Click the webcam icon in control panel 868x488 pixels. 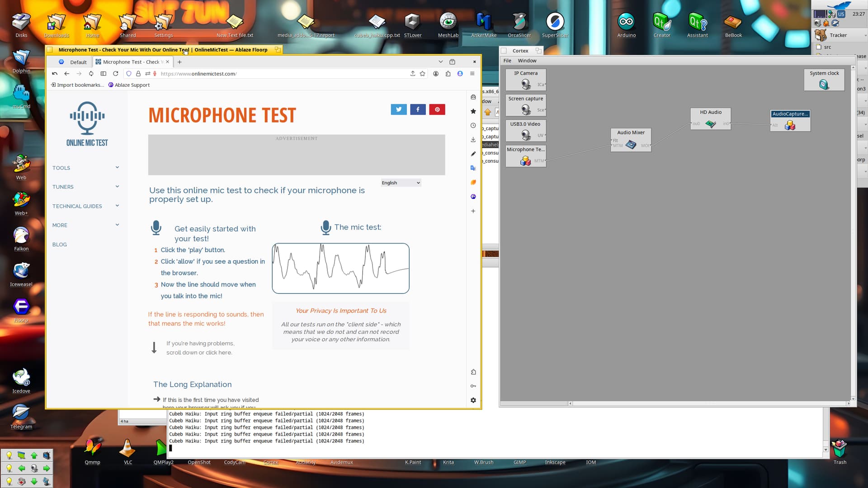[34, 468]
